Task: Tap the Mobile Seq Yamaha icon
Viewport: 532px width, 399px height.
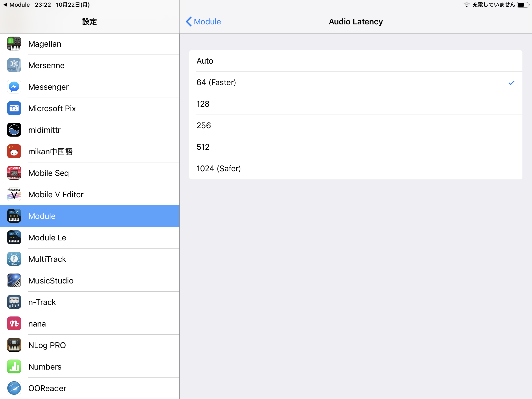Action: click(14, 173)
